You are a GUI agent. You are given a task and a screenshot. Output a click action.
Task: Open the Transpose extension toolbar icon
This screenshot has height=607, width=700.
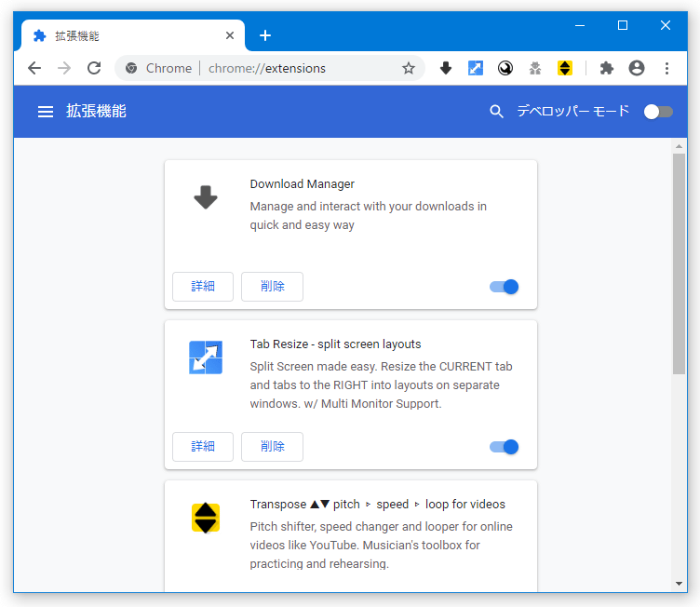[x=565, y=68]
